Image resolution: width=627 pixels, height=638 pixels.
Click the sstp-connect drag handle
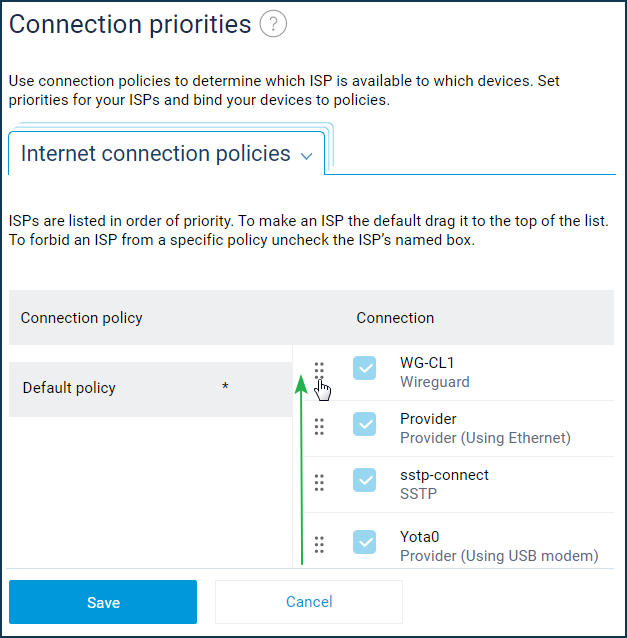tap(319, 483)
